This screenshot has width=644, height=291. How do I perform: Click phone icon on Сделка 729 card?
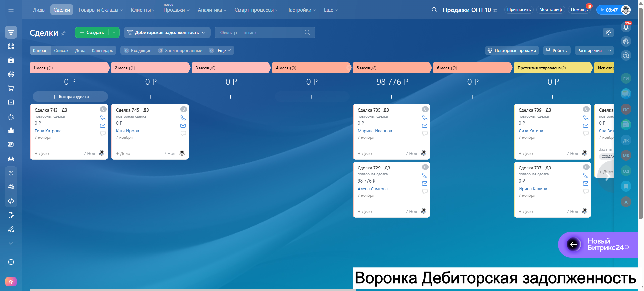click(425, 175)
